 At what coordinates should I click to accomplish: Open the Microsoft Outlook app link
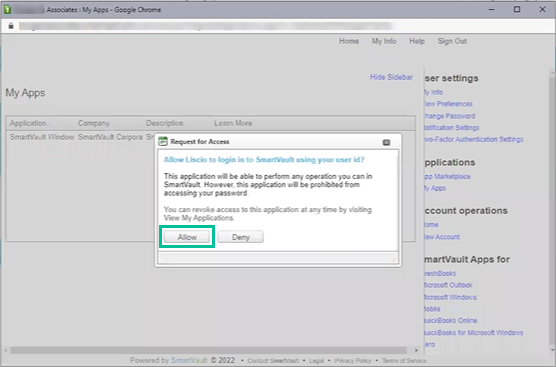449,285
